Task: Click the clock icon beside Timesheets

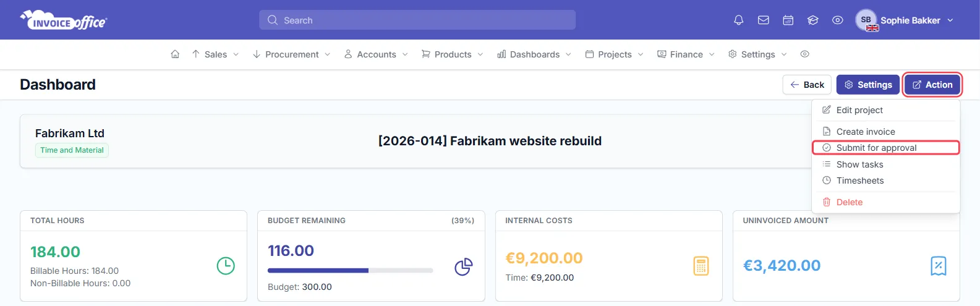Action: [x=827, y=181]
